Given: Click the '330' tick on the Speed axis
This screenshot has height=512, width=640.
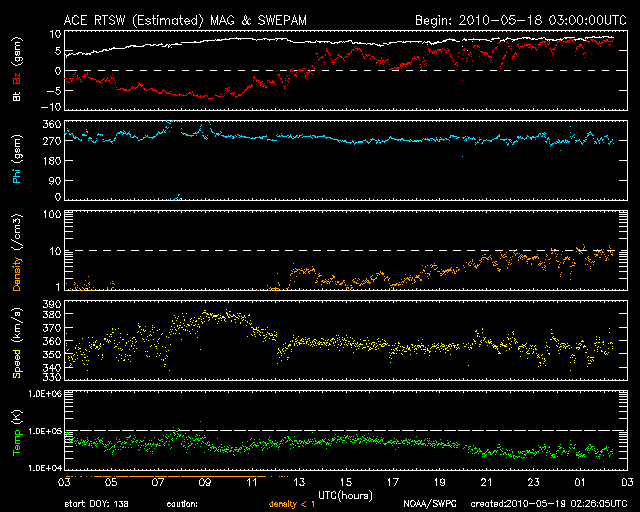Looking at the screenshot, I should [52, 376].
